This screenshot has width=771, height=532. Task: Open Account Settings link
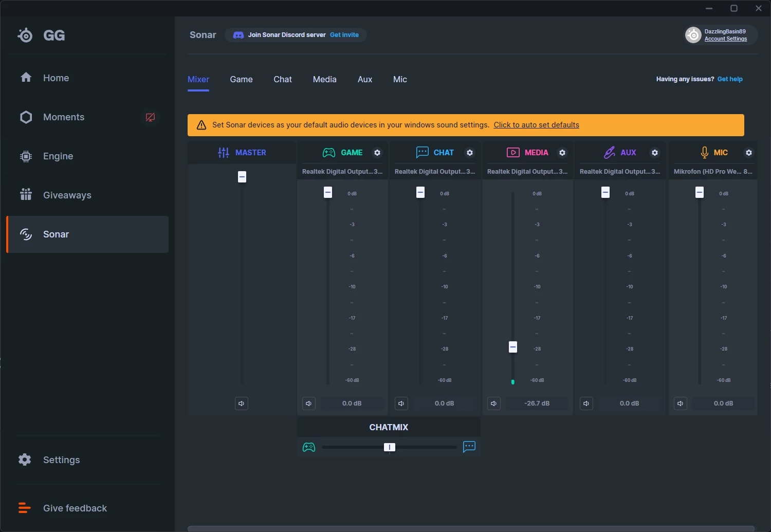726,39
